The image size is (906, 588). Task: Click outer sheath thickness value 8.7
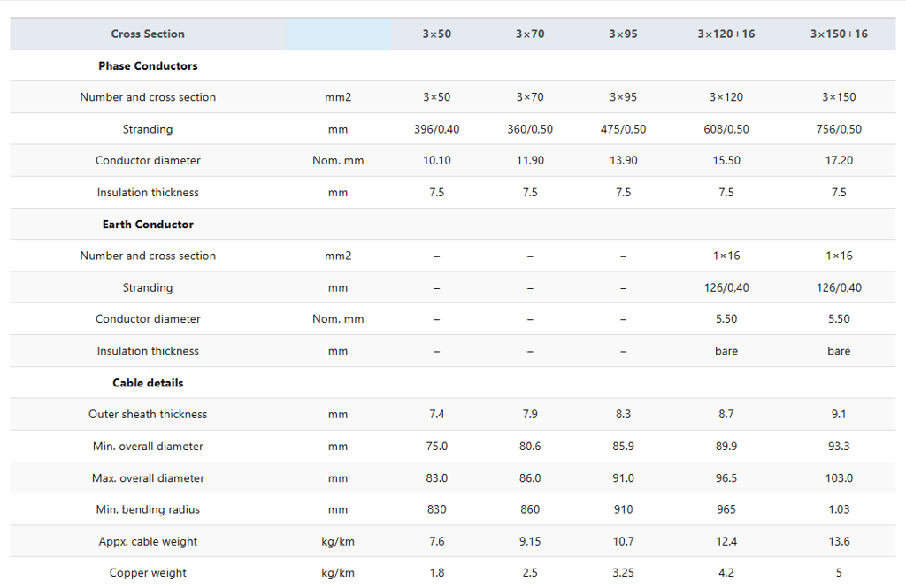[726, 414]
